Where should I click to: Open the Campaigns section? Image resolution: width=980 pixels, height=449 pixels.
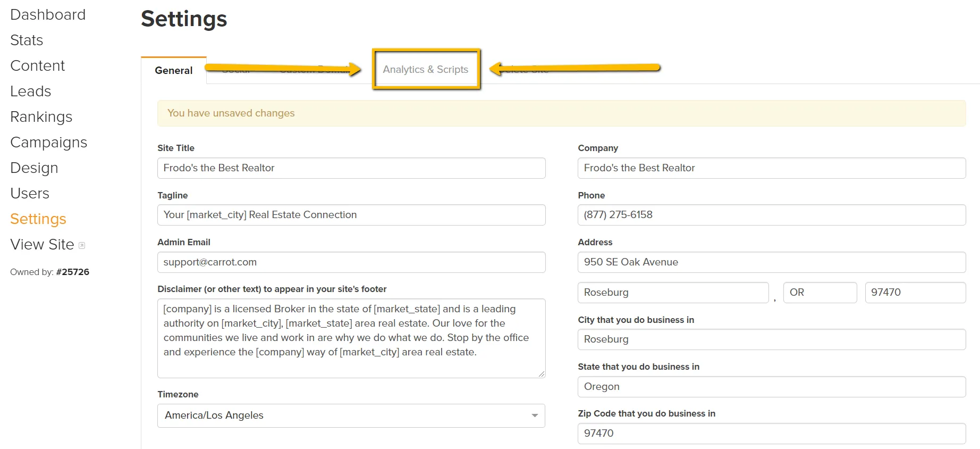point(48,143)
